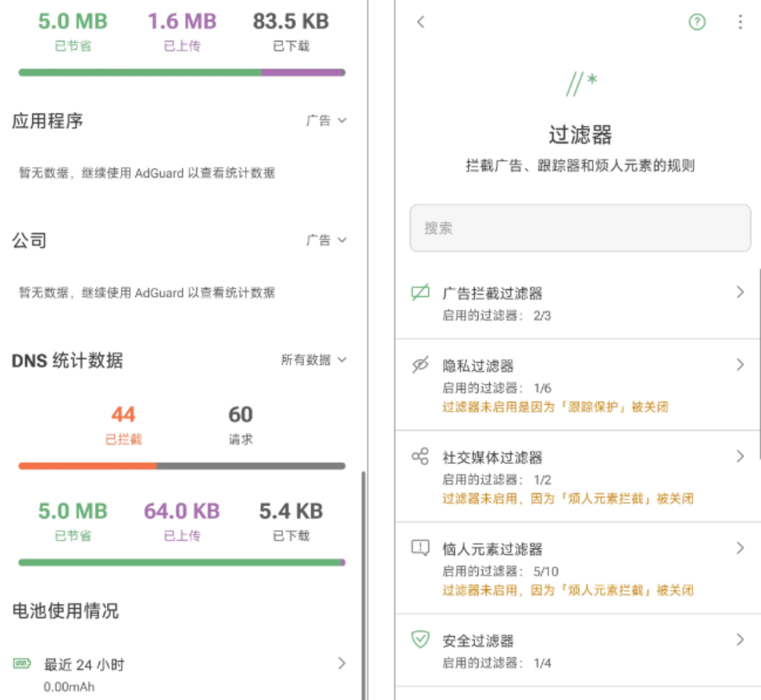Open 最近 24 小时 battery usage row
The image size is (761, 700).
180,673
